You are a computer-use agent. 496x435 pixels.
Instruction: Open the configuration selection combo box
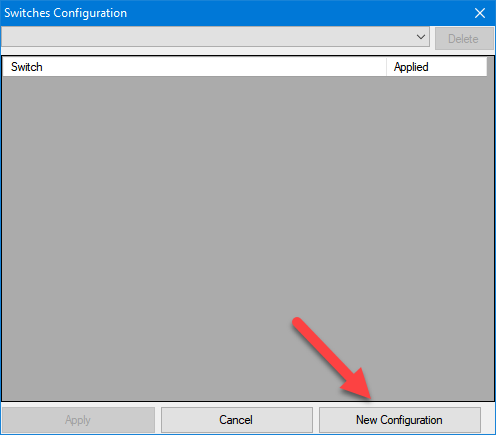215,37
